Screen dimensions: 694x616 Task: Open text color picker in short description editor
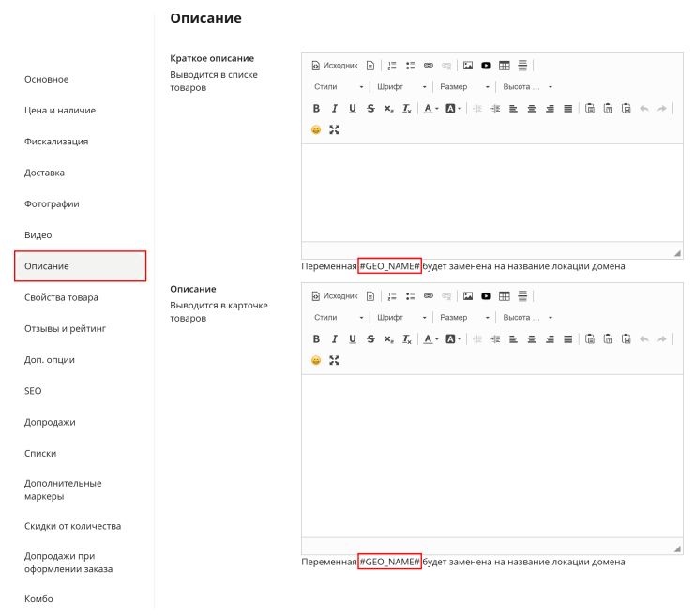[430, 109]
